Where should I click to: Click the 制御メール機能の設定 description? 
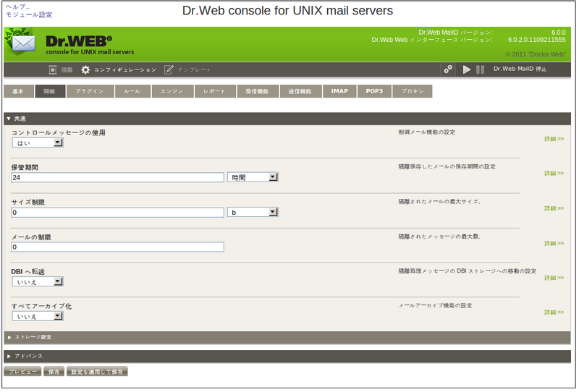click(x=427, y=132)
